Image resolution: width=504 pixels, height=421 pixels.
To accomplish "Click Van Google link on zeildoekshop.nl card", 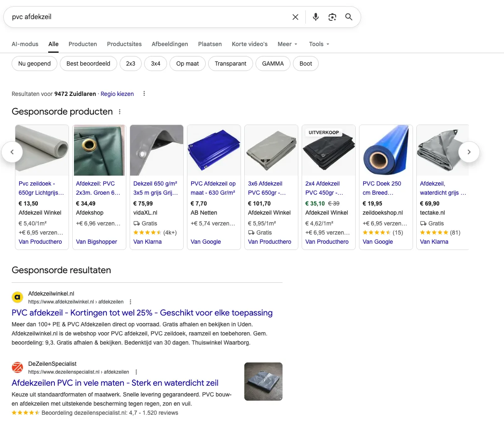I will pos(378,242).
